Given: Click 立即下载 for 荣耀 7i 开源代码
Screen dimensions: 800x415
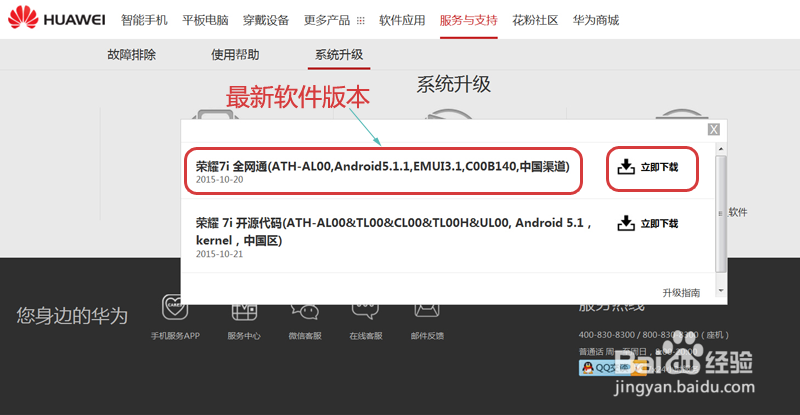Looking at the screenshot, I should click(659, 224).
